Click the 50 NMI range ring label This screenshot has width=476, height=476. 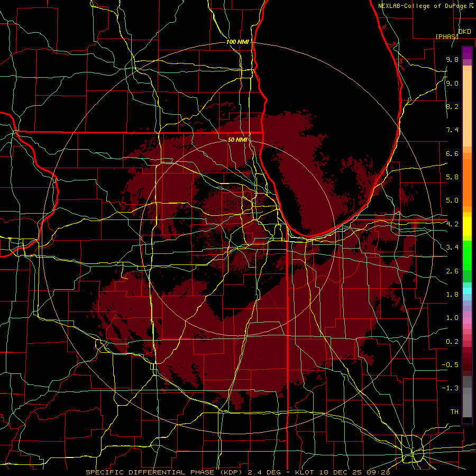(x=237, y=140)
